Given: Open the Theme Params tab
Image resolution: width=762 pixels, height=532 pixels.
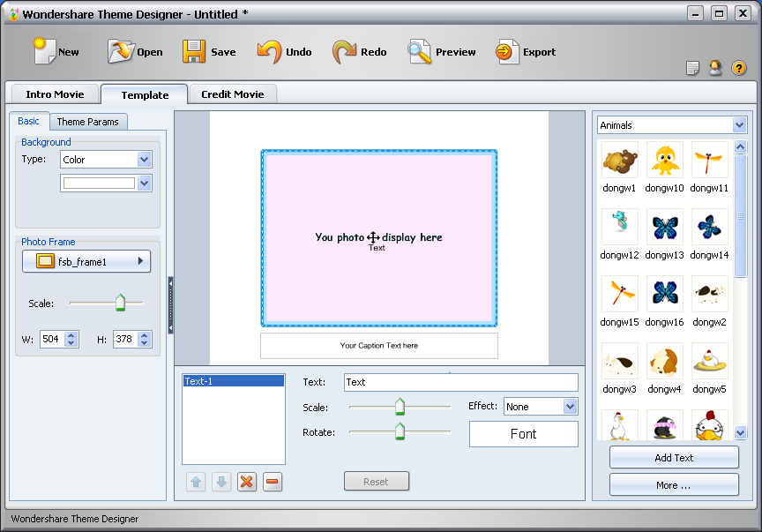Looking at the screenshot, I should coord(88,122).
